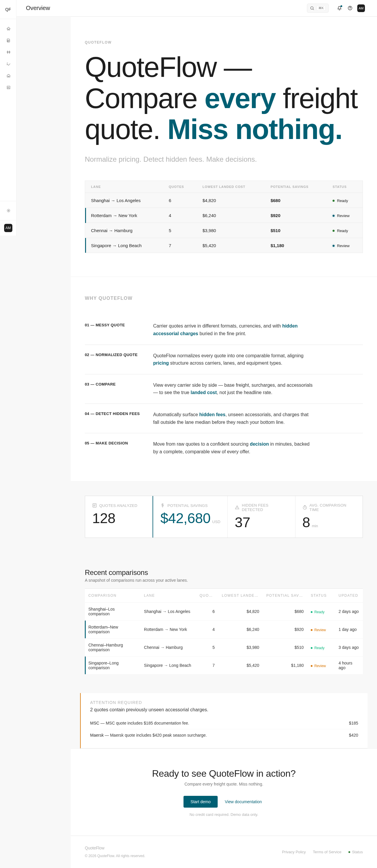Click the 'Rotterdam–New comparison' row name
The image size is (377, 868).
(x=103, y=629)
